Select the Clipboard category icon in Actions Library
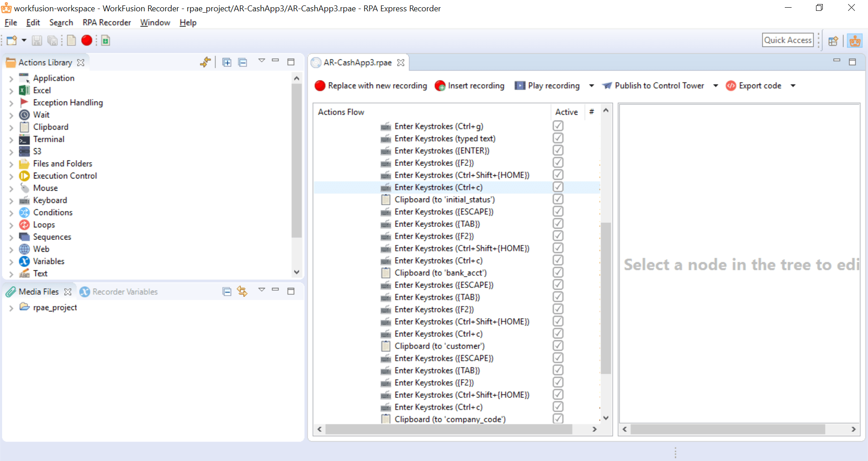The width and height of the screenshot is (868, 461). pos(24,127)
